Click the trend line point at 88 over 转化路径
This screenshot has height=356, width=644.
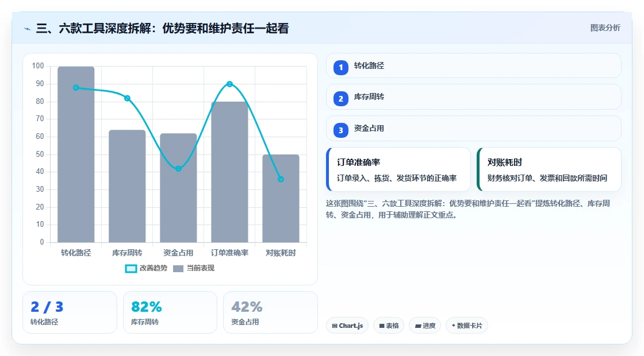click(x=76, y=88)
